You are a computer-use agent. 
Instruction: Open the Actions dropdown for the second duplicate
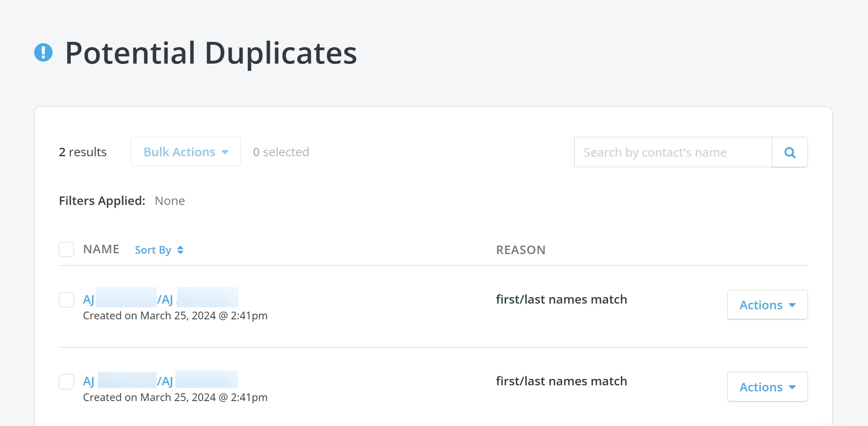click(x=767, y=387)
